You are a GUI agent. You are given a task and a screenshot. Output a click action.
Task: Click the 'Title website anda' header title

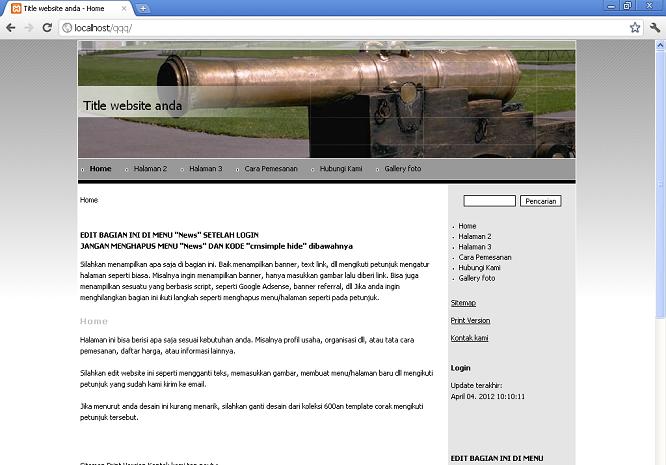pos(133,105)
